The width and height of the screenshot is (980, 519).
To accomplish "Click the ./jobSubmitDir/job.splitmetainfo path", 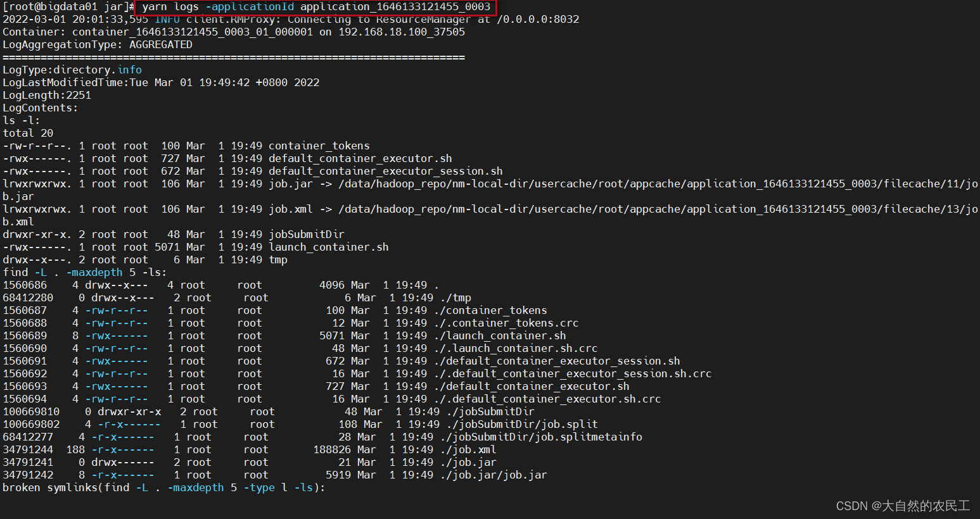I will pos(544,437).
